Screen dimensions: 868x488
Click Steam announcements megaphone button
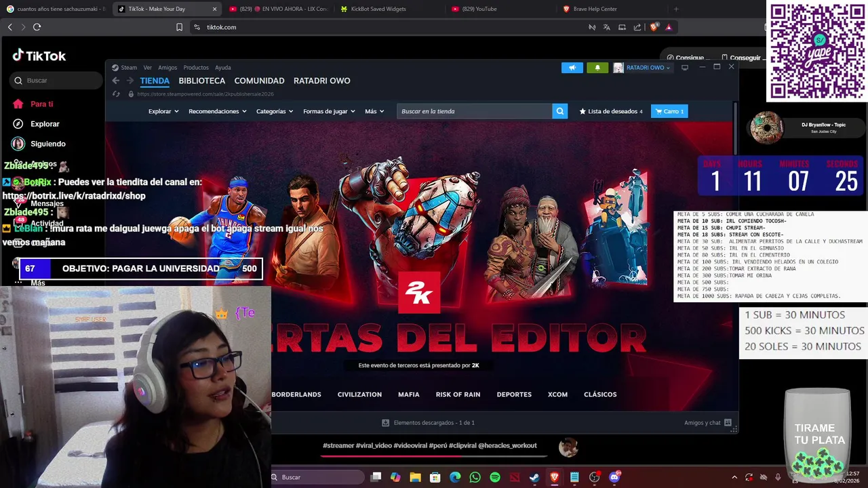click(x=572, y=68)
